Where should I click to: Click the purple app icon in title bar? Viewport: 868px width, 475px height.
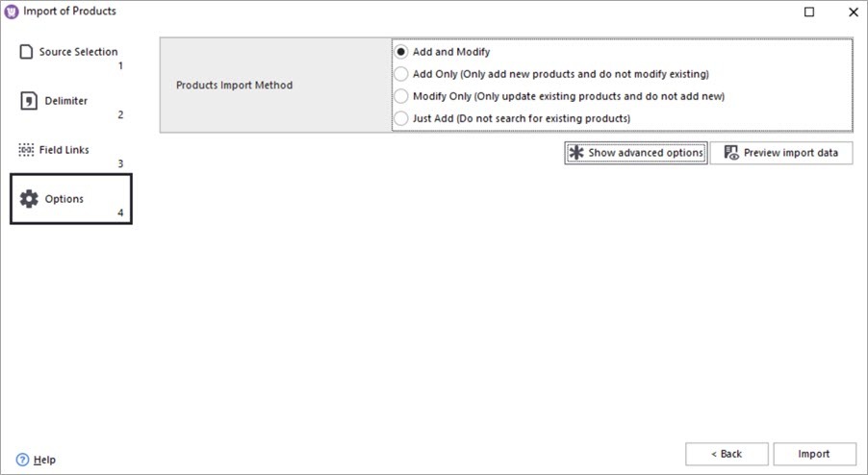12,12
